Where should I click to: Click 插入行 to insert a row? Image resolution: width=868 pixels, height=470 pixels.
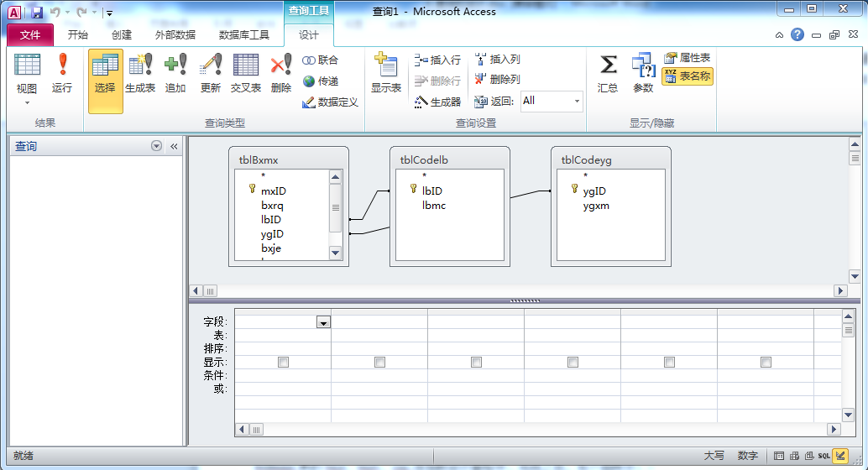coord(437,60)
